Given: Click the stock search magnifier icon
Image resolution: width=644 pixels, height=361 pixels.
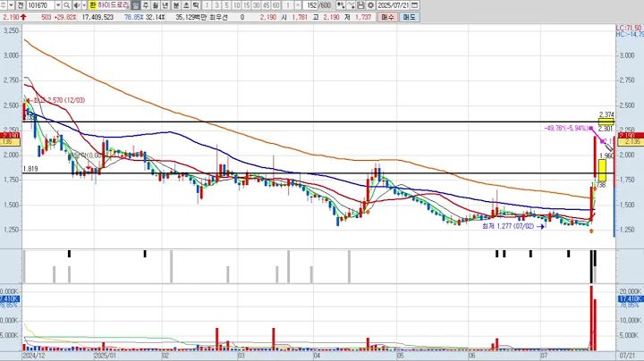Looking at the screenshot, I should [66, 5].
